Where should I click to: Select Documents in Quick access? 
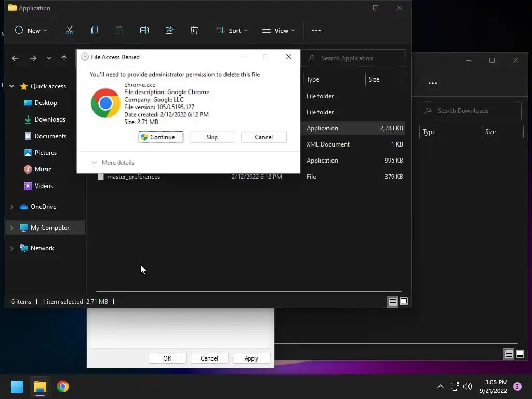[46, 136]
